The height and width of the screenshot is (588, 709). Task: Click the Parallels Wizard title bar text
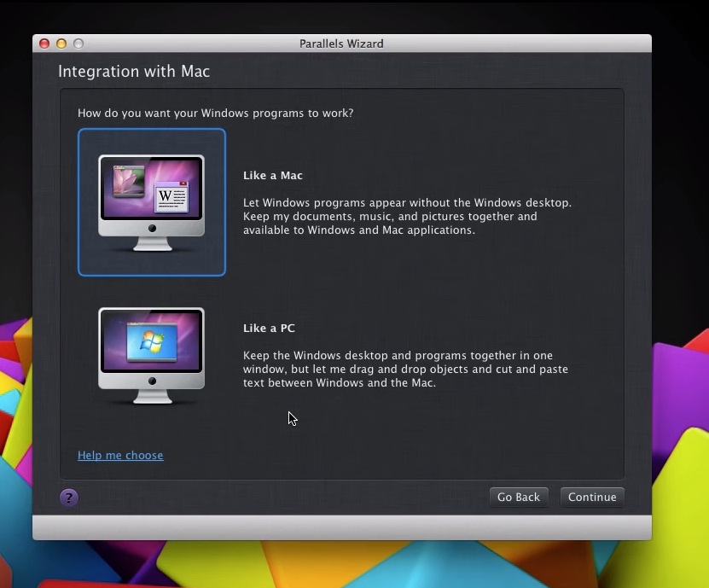point(341,44)
